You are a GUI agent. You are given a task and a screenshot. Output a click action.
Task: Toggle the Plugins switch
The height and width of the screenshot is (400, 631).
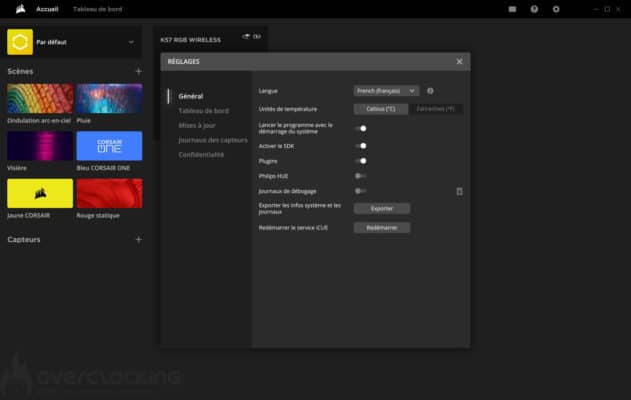[x=361, y=161]
